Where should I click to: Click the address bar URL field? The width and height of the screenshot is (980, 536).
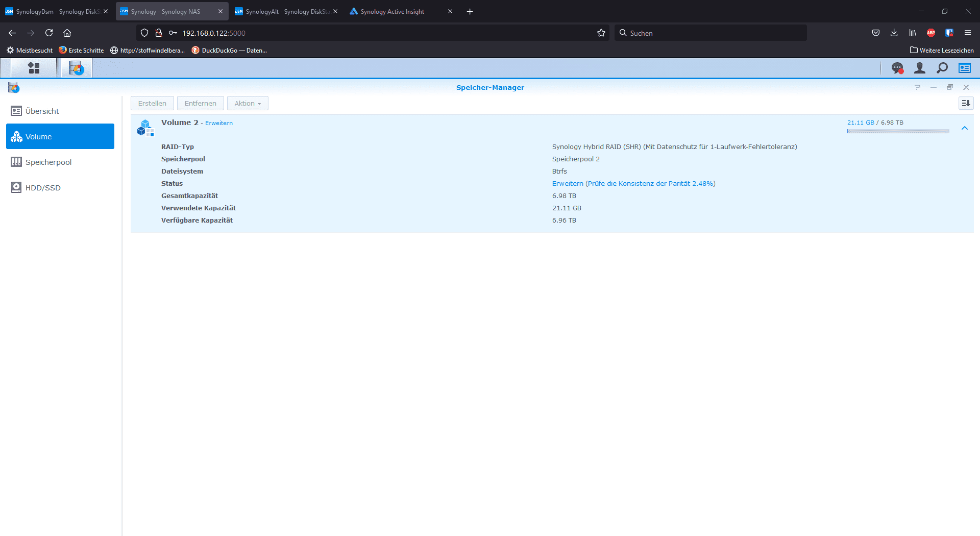373,33
